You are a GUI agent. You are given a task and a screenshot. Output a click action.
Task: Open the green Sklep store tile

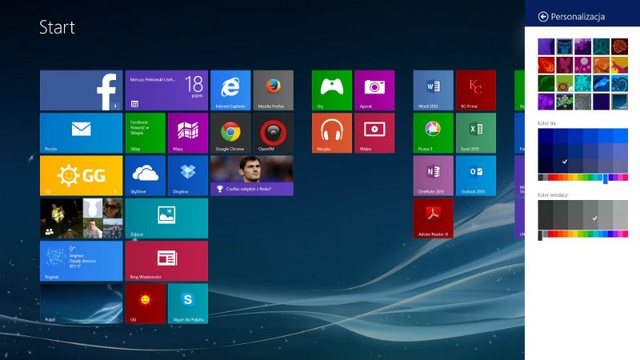[145, 133]
